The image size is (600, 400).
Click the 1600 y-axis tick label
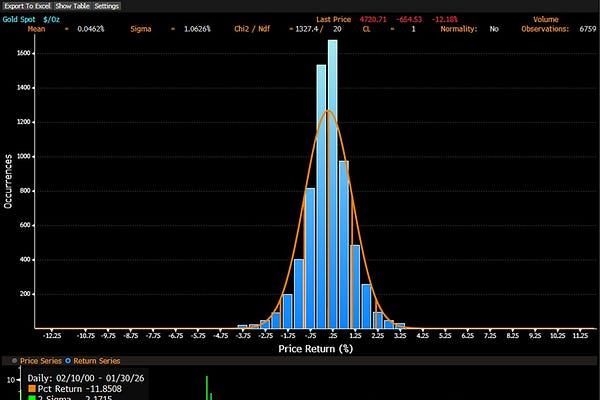click(23, 53)
